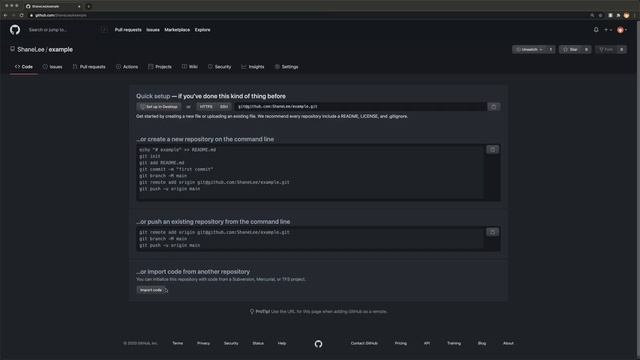The width and height of the screenshot is (640, 360).
Task: Go to the Actions tab
Action: 127,67
